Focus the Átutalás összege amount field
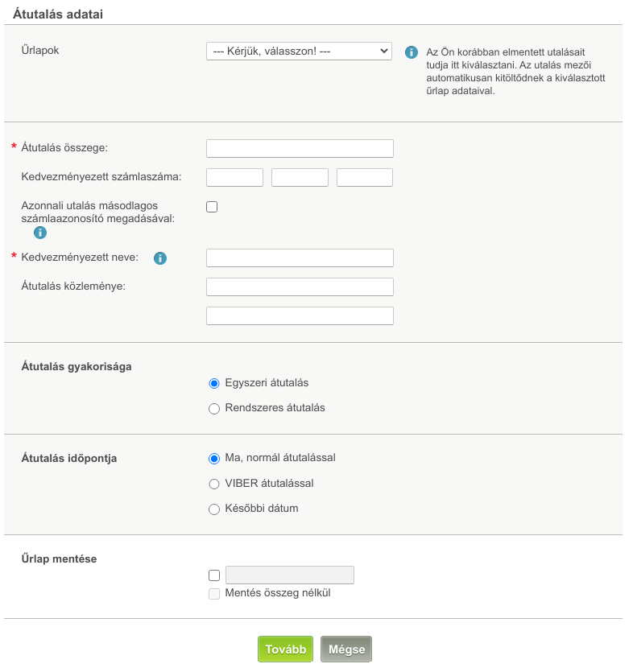 point(300,148)
